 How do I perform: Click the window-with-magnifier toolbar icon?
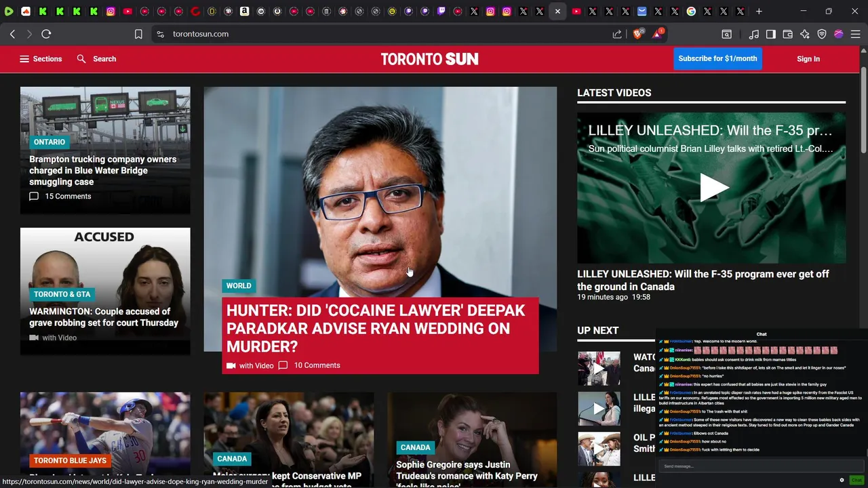point(726,34)
